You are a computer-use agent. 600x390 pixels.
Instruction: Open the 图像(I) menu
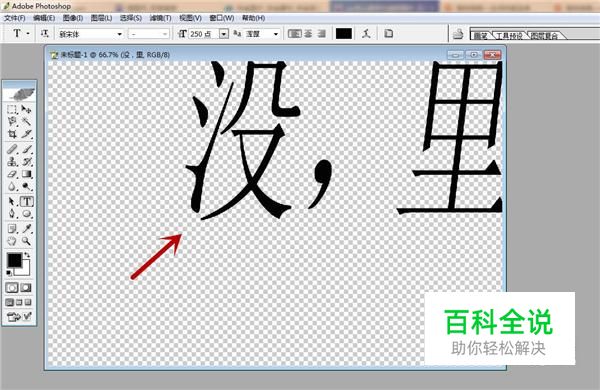pyautogui.click(x=73, y=18)
